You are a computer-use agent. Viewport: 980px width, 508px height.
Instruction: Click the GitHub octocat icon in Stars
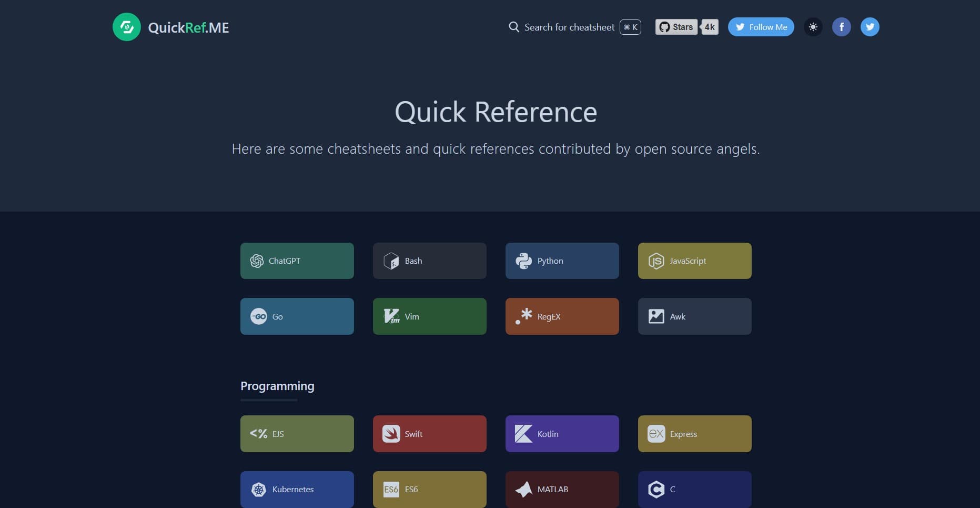664,27
